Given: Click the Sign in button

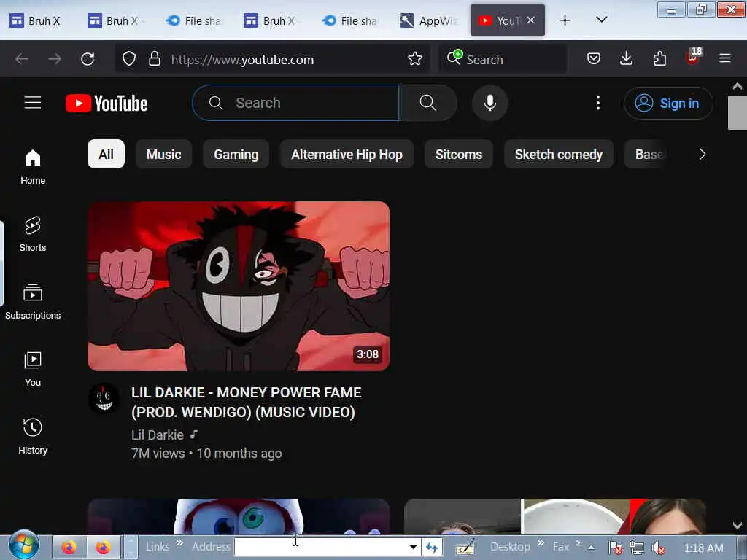Looking at the screenshot, I should 668,103.
